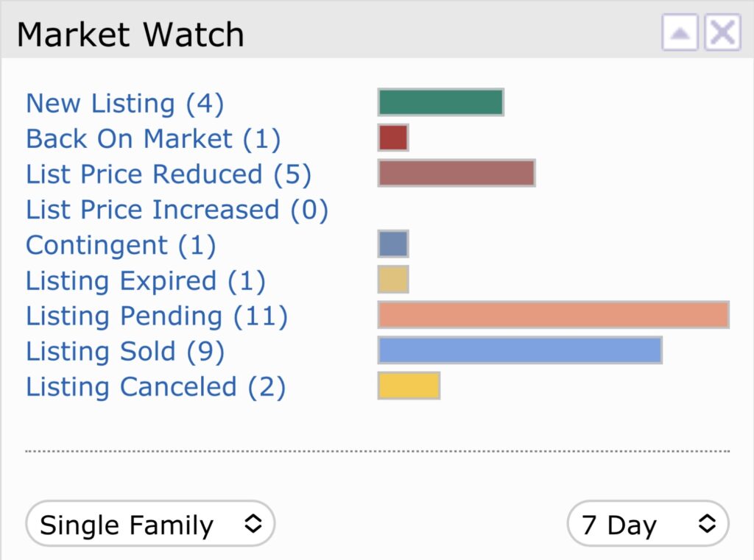The image size is (754, 560).
Task: View Contingent (1) listings
Action: [x=121, y=245]
